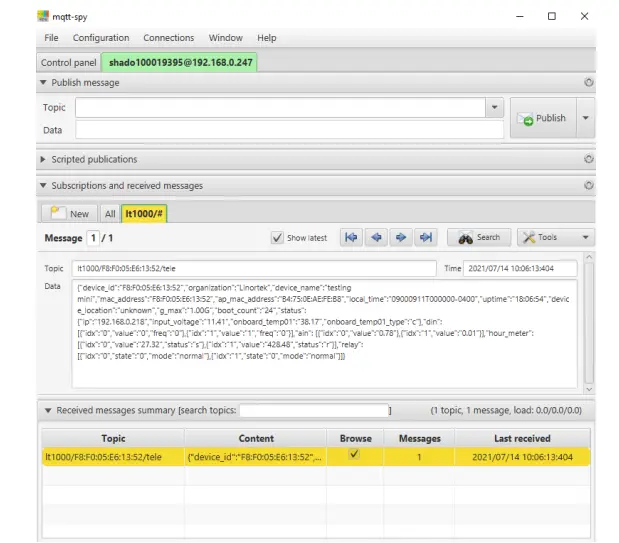This screenshot has height=543, width=619.
Task: Open settings gear of Publish message pane
Action: tap(589, 83)
